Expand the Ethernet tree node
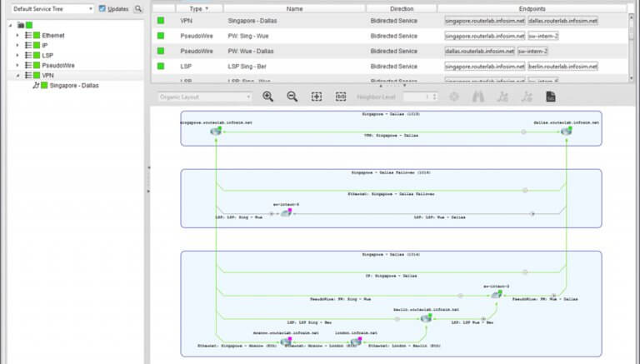 (17, 36)
